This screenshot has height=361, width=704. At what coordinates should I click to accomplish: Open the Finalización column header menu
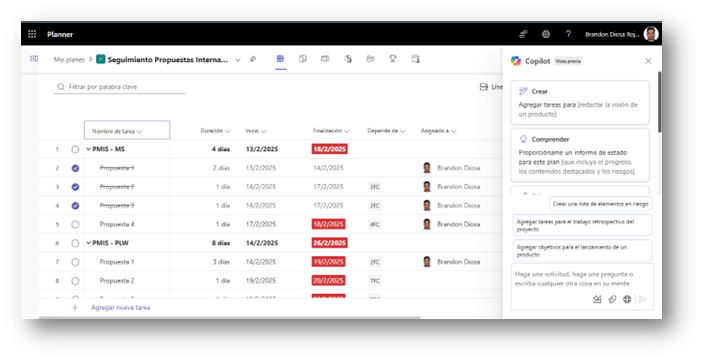click(331, 131)
